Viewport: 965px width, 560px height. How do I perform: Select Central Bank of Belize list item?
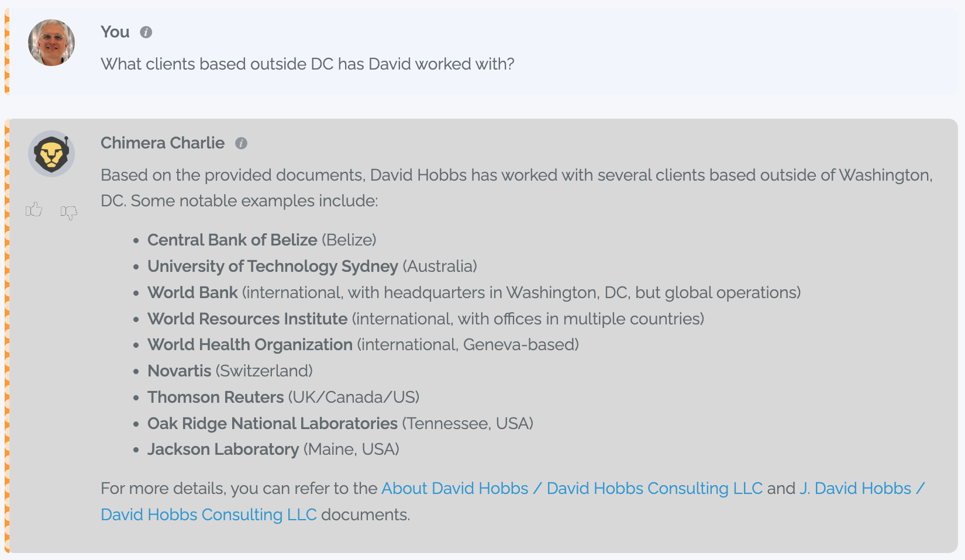tap(262, 240)
